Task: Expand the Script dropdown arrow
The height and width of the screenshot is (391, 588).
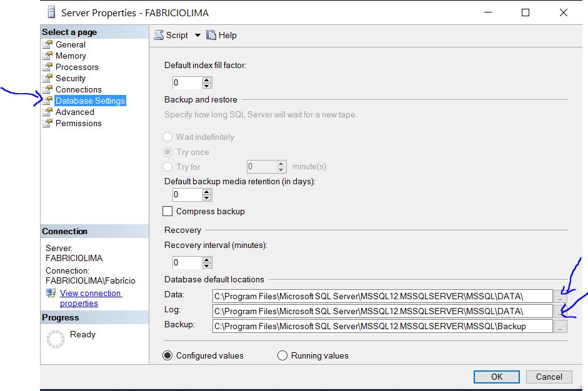Action: (x=197, y=36)
